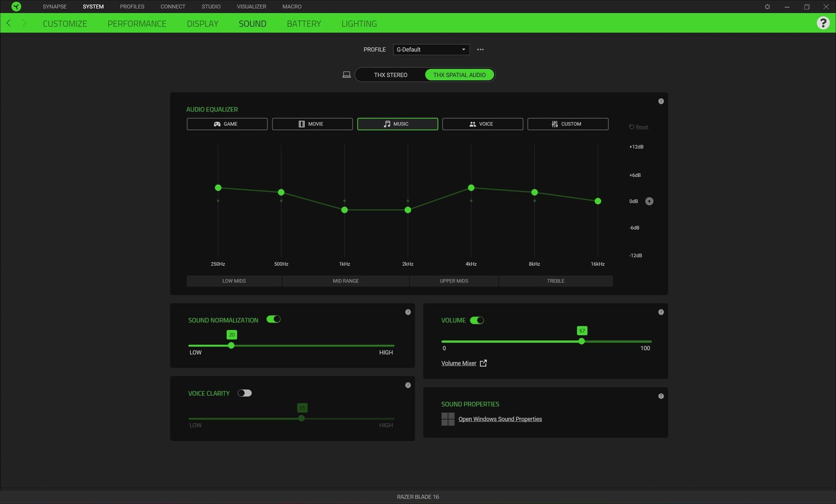Click the Audio Equalizer help icon
Viewport: 836px width, 504px height.
tap(661, 101)
